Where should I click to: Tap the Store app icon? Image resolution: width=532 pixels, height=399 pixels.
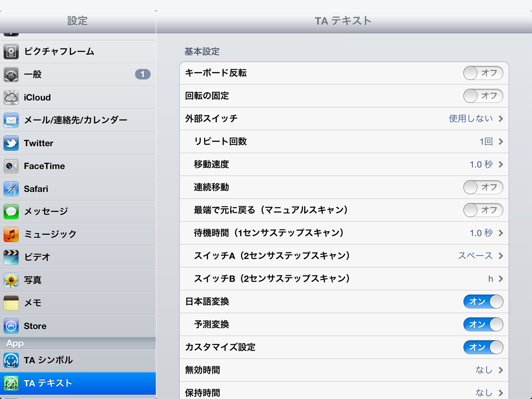coord(11,326)
